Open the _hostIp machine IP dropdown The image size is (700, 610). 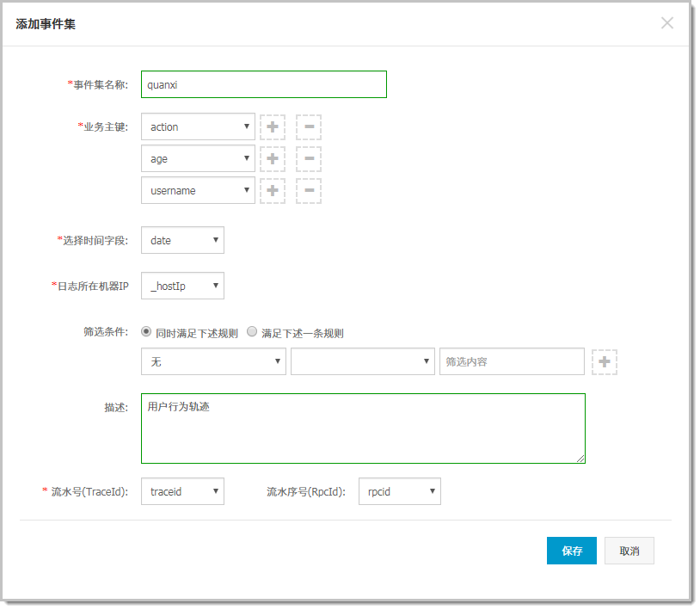point(182,286)
